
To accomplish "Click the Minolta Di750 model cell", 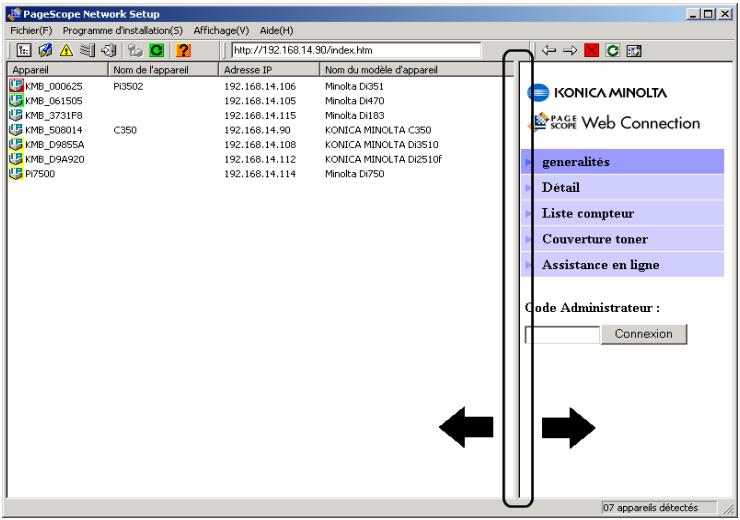I will 354,174.
